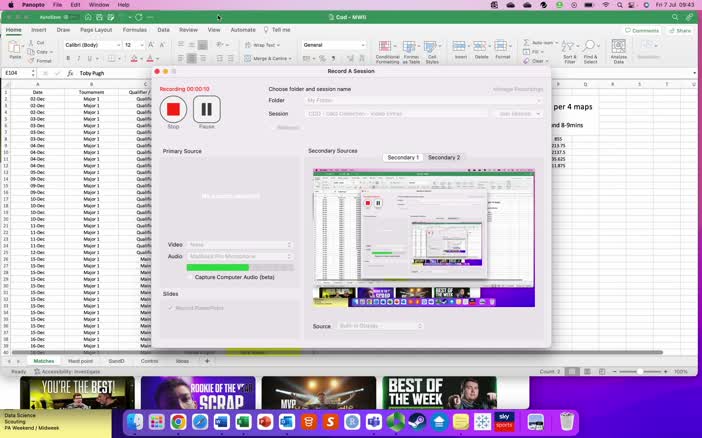Toggle the Record PowerPoint checkbox

point(170,308)
